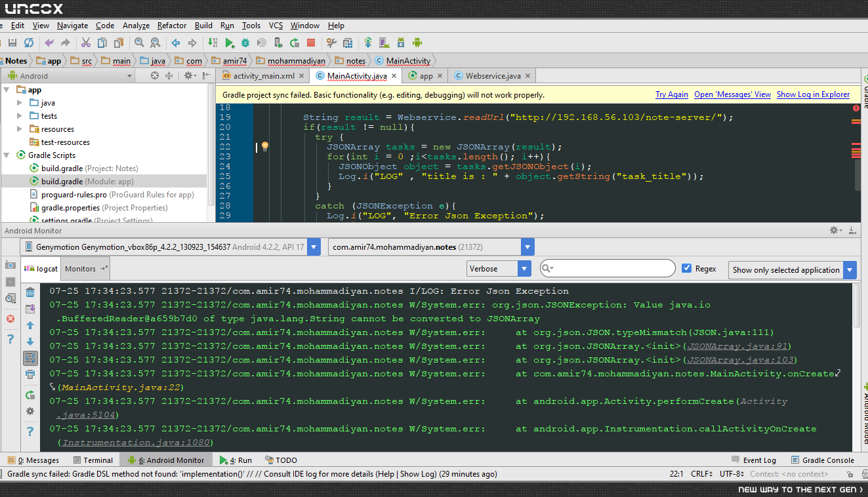Viewport: 868px width, 497px height.
Task: Open the VCS menu
Action: (276, 26)
